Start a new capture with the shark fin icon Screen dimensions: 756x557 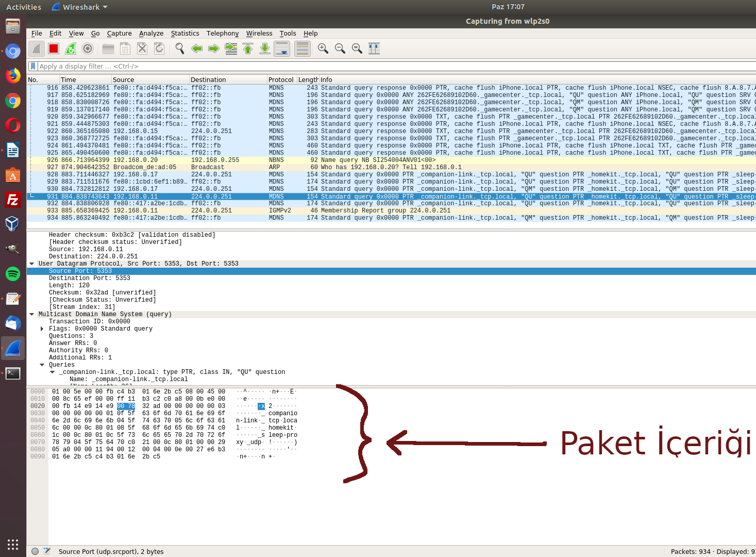coord(36,48)
